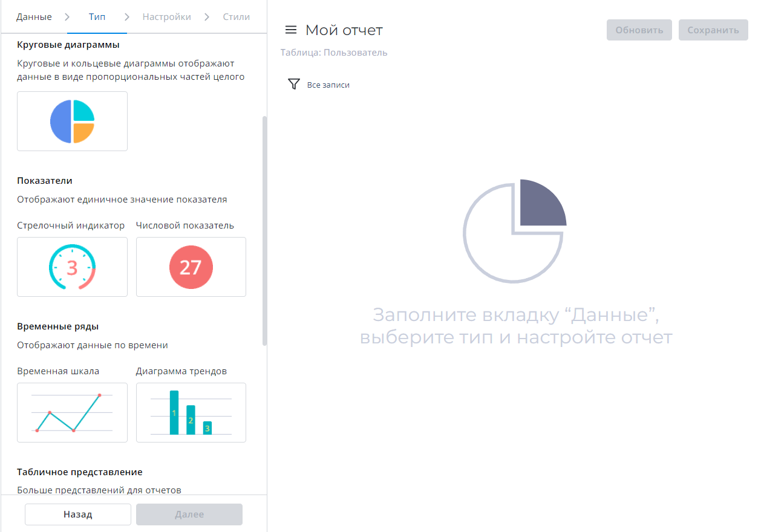Open the hamburger menu beside Мой отчет
Image resolution: width=764 pixels, height=532 pixels.
coord(291,30)
